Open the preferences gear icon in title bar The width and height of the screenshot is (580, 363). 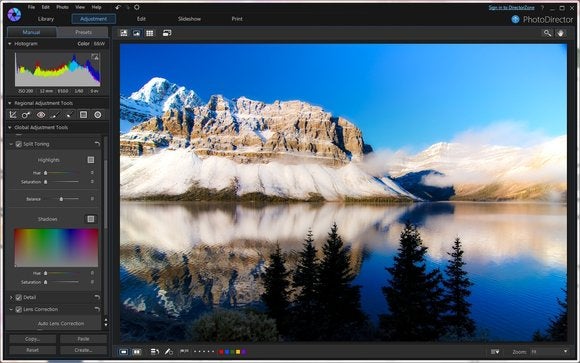point(136,7)
